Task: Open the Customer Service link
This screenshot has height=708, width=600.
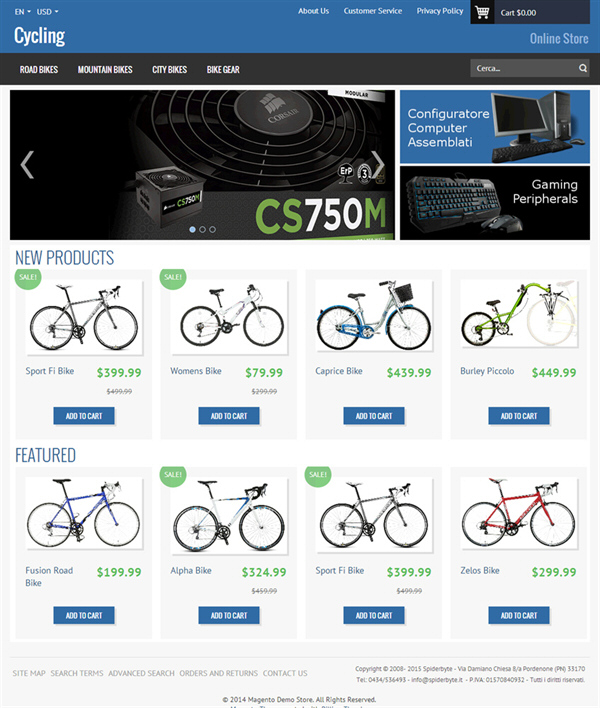Action: (x=372, y=11)
